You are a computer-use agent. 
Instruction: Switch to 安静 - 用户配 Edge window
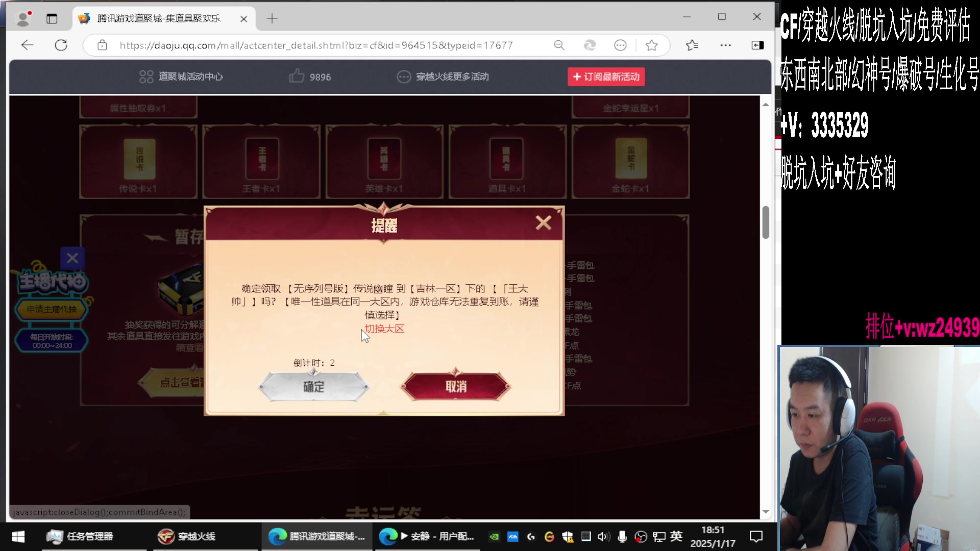(427, 537)
